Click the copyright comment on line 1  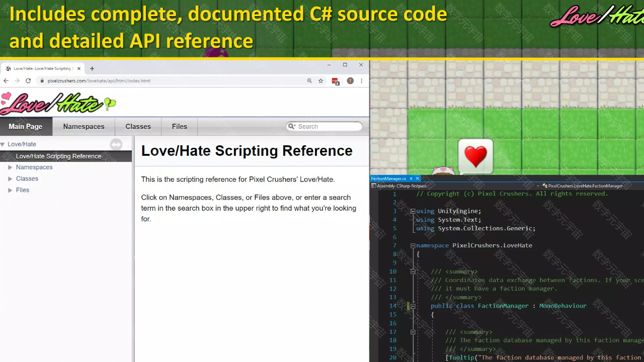tap(512, 194)
